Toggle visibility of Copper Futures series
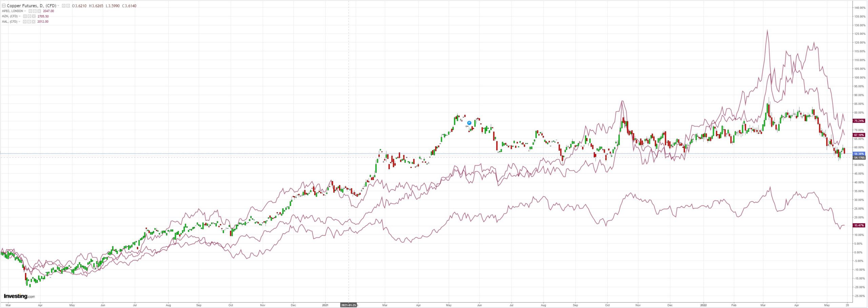Screen dimensions: 868x308 64,5
